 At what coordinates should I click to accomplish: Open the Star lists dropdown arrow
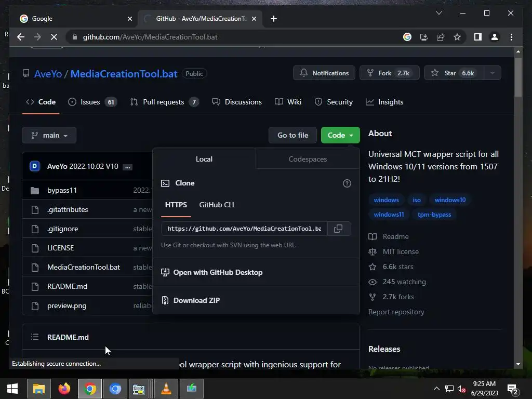[x=493, y=73]
